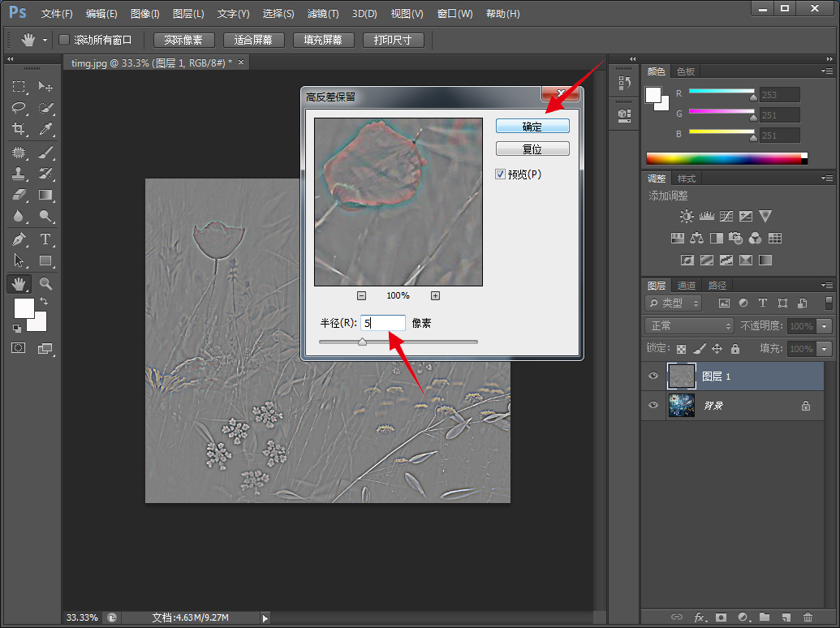Open the Layer menu

point(188,13)
